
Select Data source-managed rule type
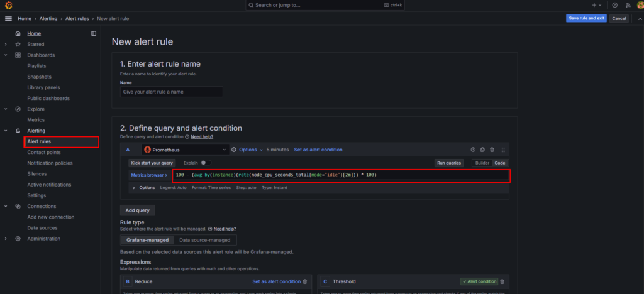click(204, 240)
